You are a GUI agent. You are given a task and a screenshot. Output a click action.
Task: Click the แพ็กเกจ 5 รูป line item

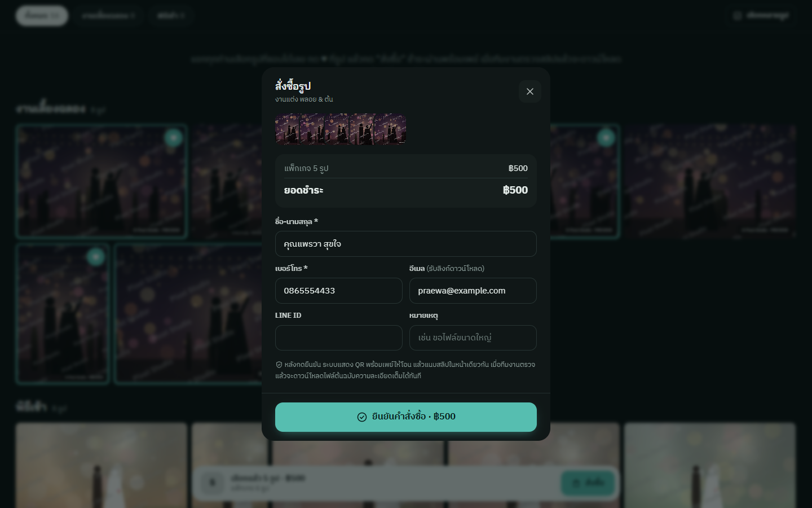click(306, 168)
